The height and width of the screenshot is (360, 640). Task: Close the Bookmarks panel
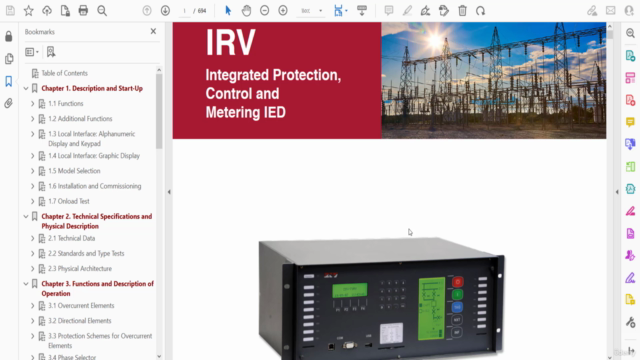point(153,31)
